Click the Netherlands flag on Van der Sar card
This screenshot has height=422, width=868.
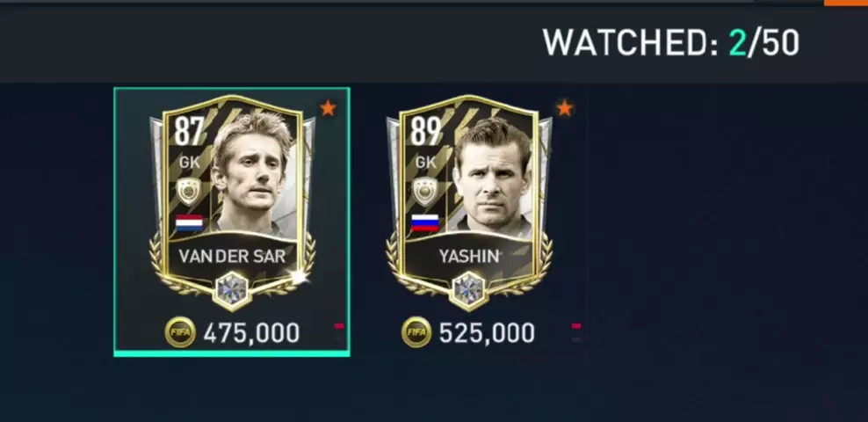point(189,223)
